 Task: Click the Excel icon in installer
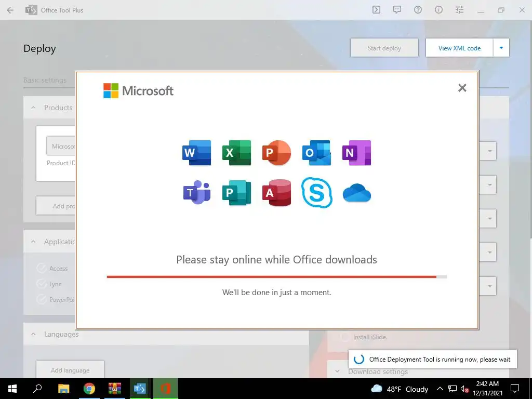[236, 153]
